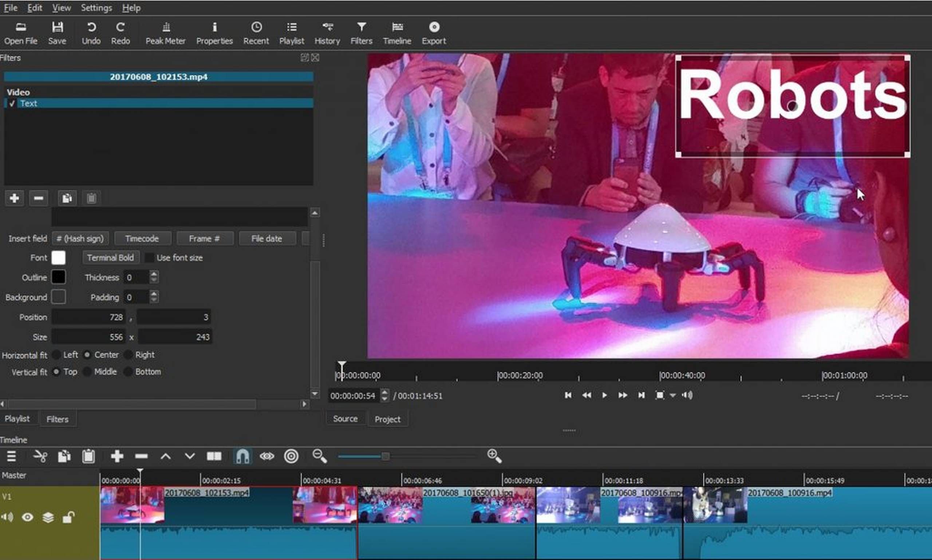Select Center horizontal fit radio button

click(87, 354)
